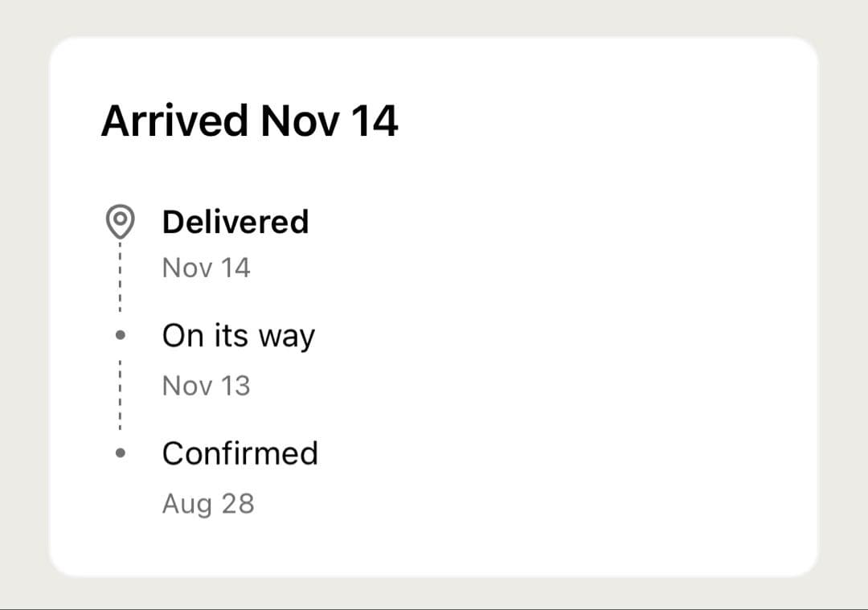Click Nov 14 in the bold heading

(x=330, y=122)
